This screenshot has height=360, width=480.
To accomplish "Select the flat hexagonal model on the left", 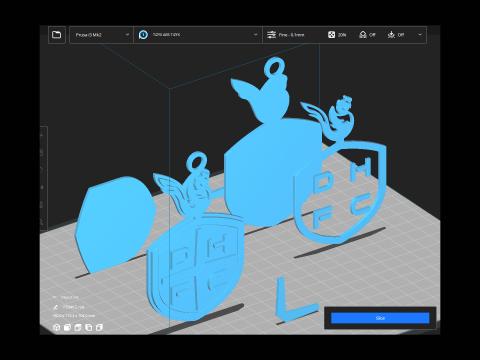I will click(115, 225).
